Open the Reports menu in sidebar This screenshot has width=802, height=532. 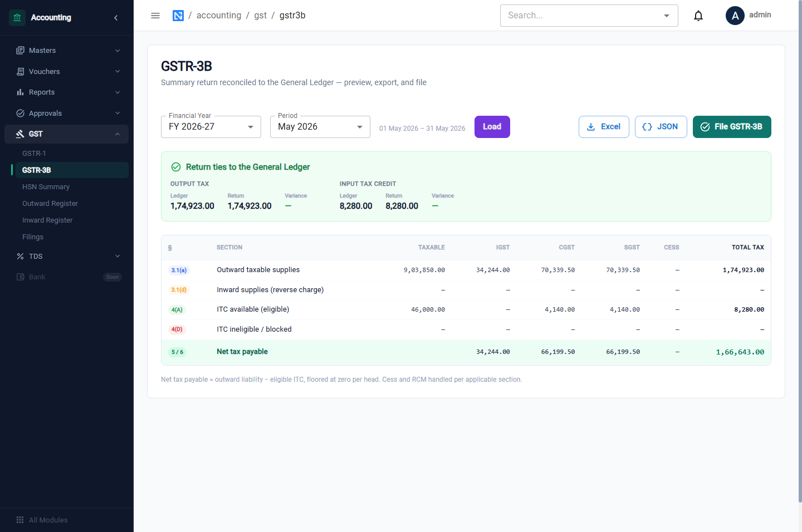[x=67, y=92]
